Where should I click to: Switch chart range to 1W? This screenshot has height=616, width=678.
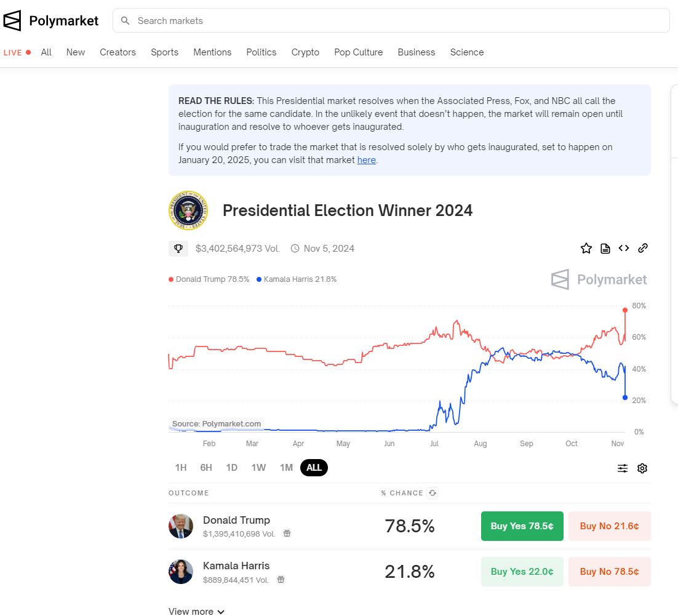[258, 468]
